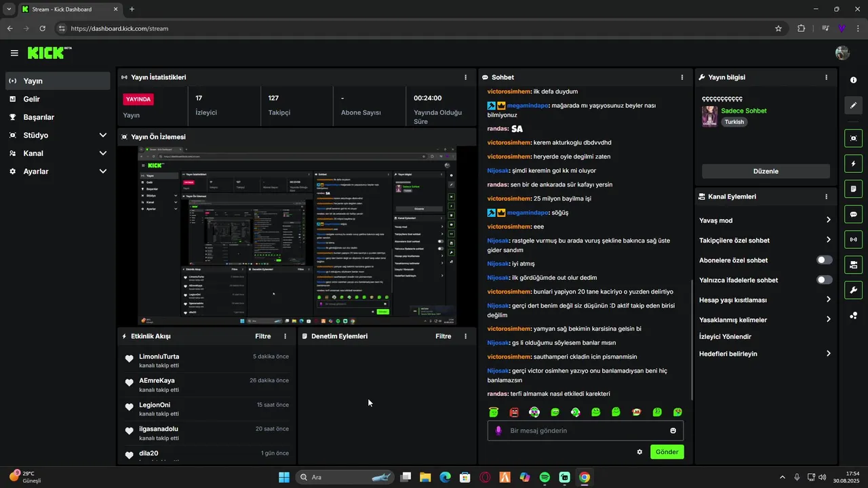868x488 pixels.
Task: Click the chat panel scrollbar
Action: coord(691,339)
